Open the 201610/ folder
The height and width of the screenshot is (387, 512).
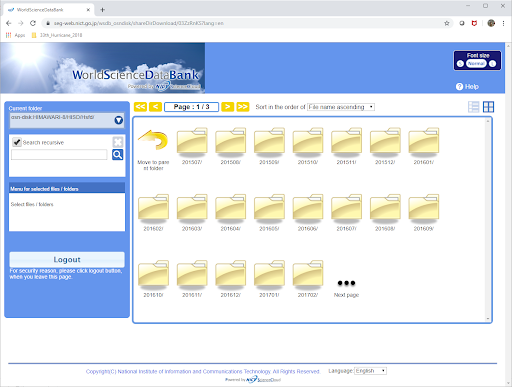[x=153, y=275]
